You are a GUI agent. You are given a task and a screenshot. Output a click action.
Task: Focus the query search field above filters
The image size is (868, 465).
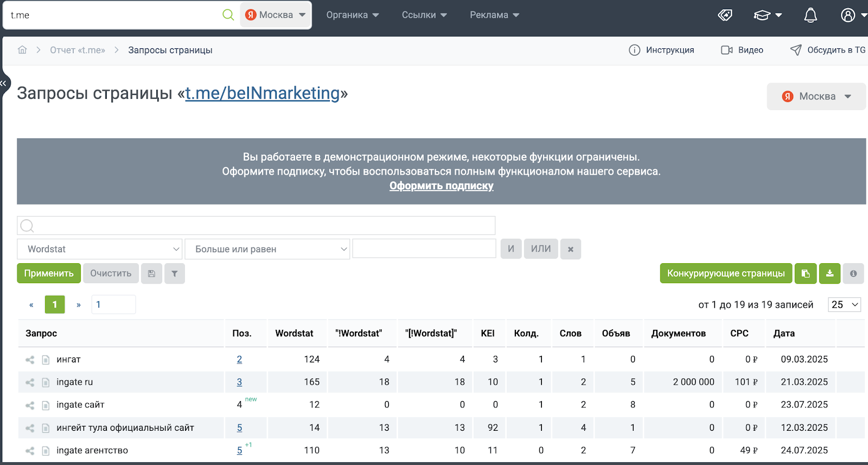point(256,226)
